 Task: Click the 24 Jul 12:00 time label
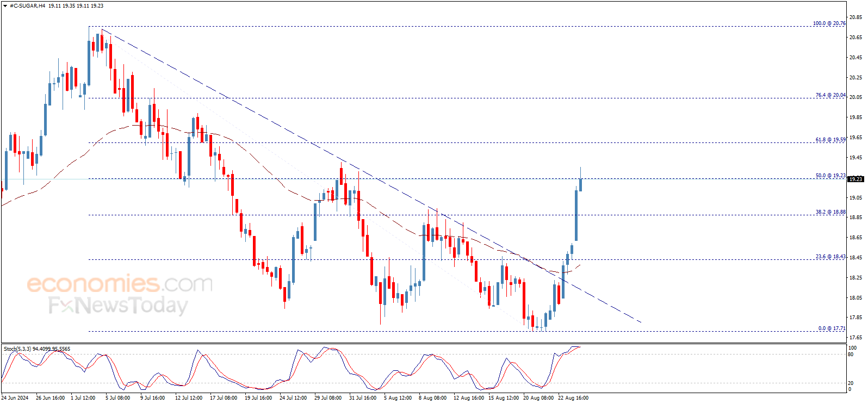pyautogui.click(x=293, y=398)
